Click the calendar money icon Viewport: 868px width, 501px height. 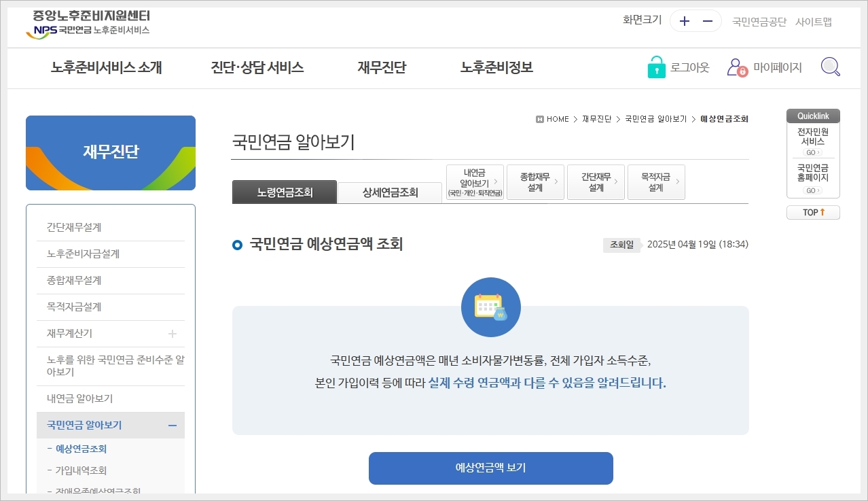(491, 307)
